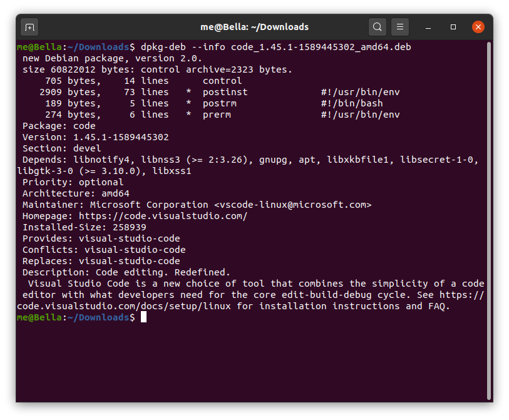
Task: Click the postinst script entry
Action: 225,92
